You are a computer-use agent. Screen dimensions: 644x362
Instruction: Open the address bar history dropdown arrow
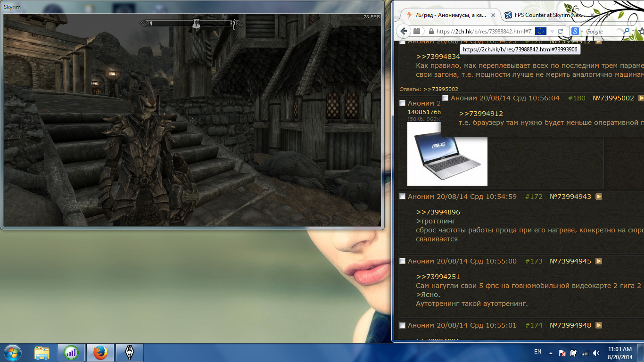click(x=552, y=32)
